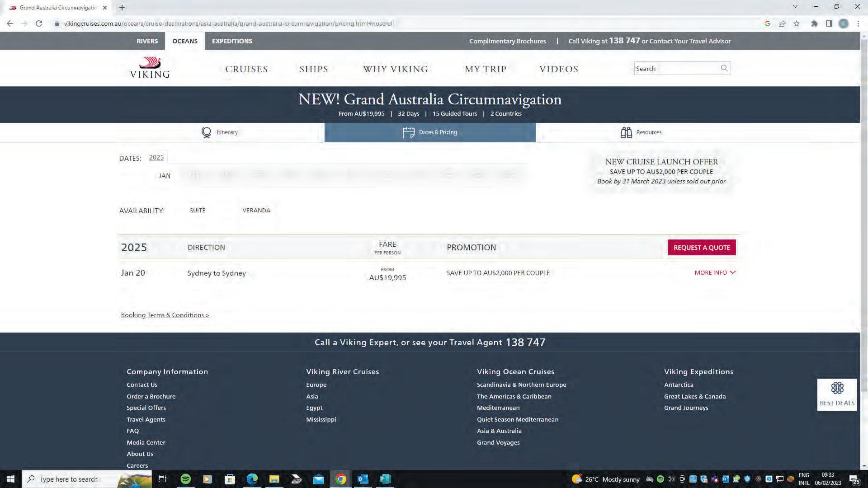Click into the site Search field

click(x=676, y=69)
